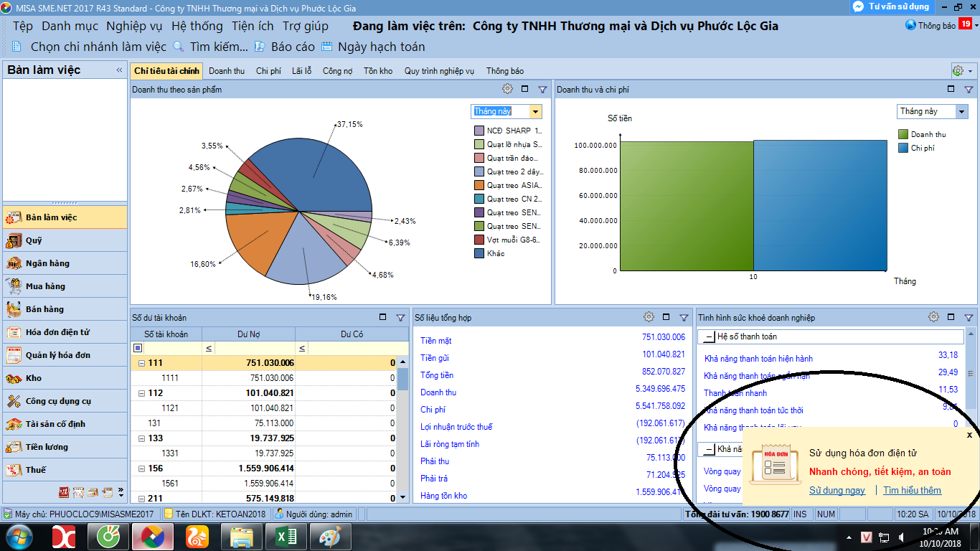The image size is (980, 551).
Task: Open Tài sản cố định module
Action: [65, 424]
